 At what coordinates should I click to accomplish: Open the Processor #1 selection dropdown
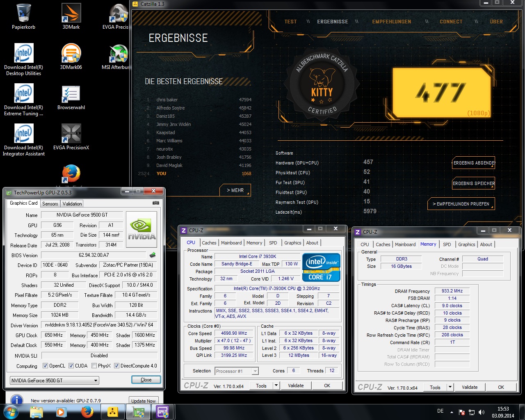click(237, 371)
